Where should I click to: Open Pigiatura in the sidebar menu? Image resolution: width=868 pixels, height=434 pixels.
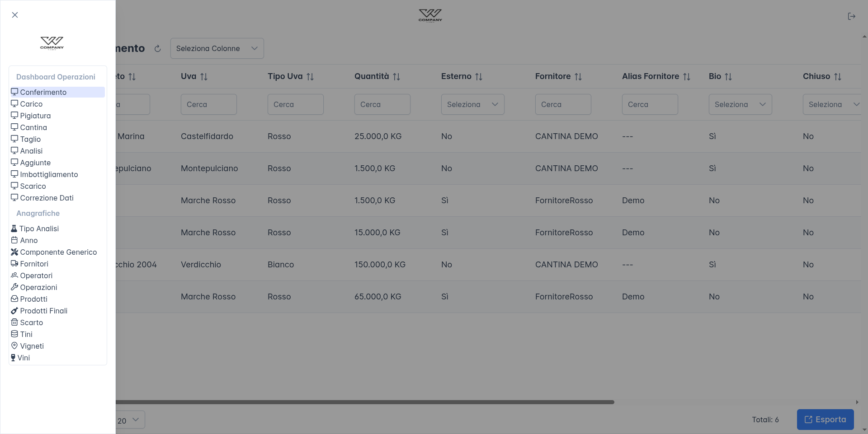(x=35, y=116)
